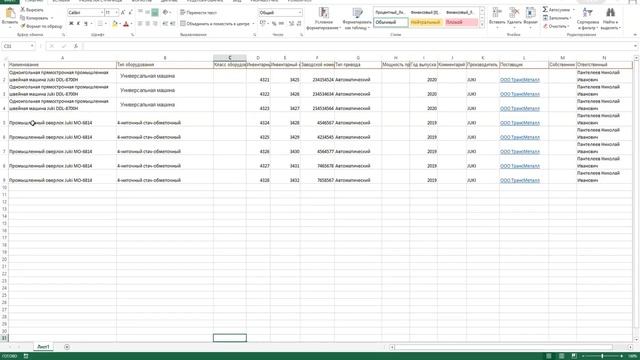Apply red font color
Screen dimensions: 640x360
pos(126,24)
